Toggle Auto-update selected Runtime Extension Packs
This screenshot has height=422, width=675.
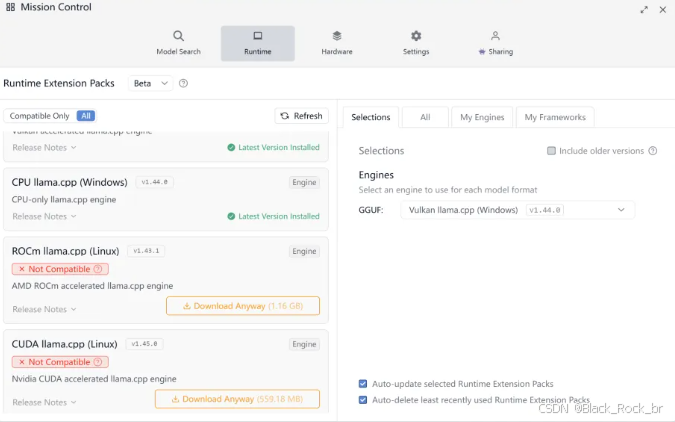363,384
